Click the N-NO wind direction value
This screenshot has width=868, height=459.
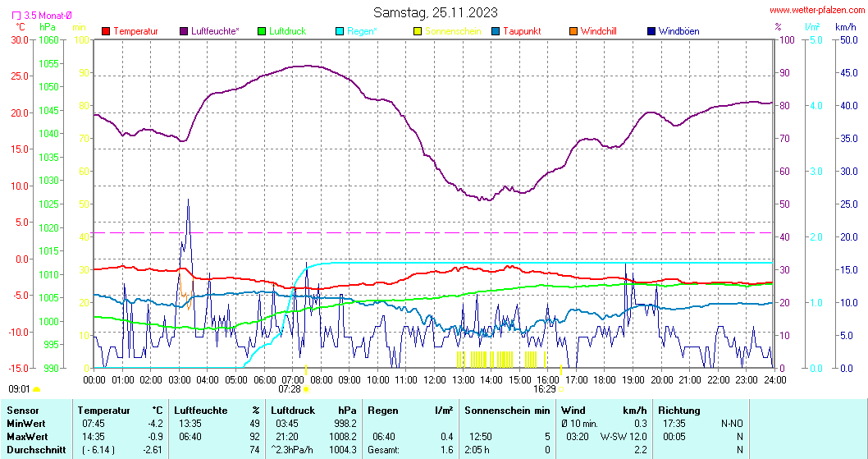coord(732,424)
